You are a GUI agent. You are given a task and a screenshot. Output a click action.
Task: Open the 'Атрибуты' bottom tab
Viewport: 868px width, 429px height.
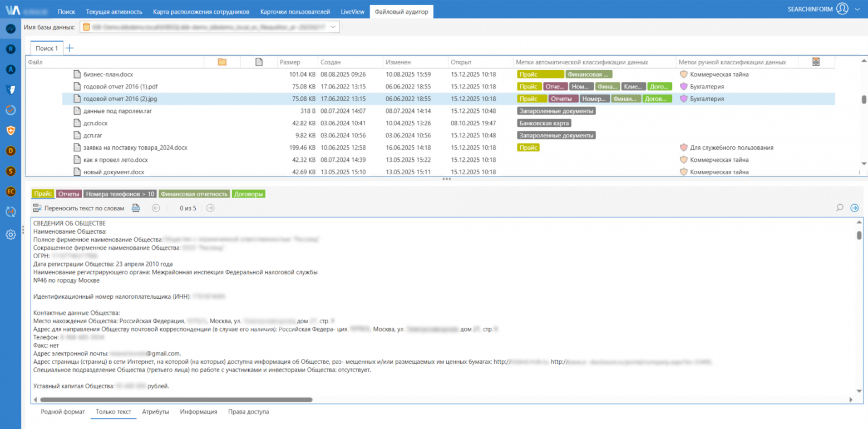click(155, 412)
